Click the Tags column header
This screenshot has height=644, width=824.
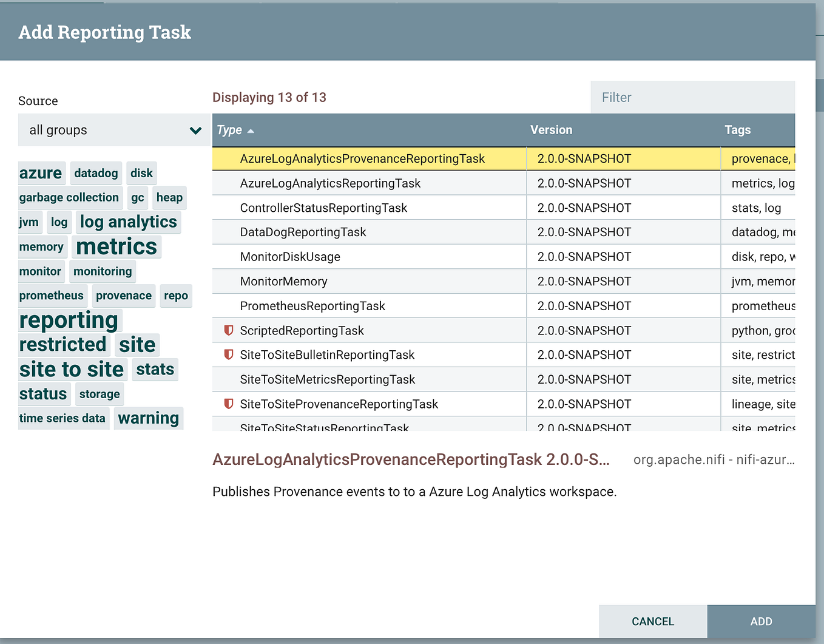coord(738,130)
